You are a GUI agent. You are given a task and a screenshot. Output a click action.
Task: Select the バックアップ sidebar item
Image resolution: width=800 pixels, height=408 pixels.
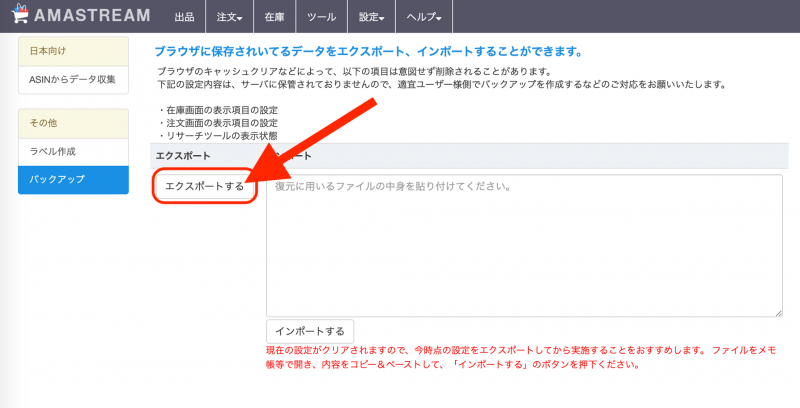click(73, 180)
